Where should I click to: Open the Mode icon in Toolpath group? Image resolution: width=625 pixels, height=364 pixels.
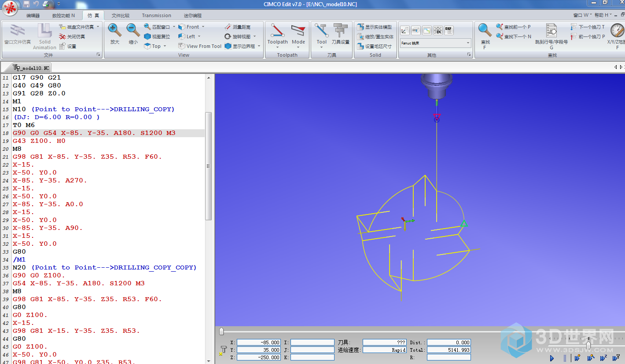tap(298, 31)
